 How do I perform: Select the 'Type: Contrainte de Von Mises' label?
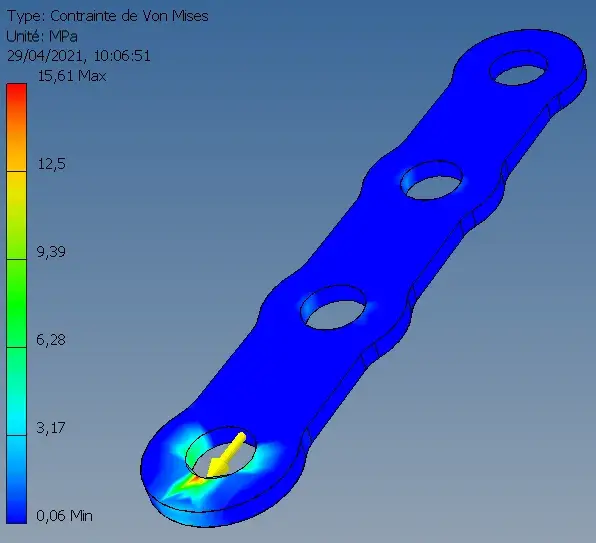pos(108,16)
